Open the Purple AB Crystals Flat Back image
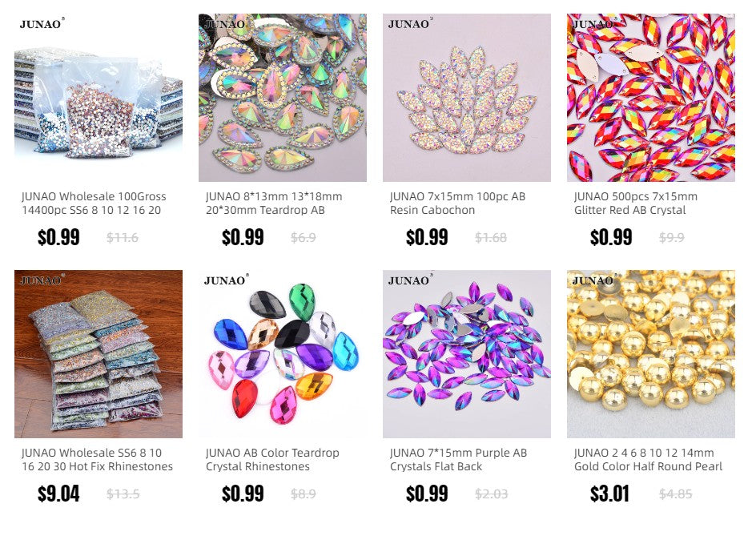 point(467,354)
